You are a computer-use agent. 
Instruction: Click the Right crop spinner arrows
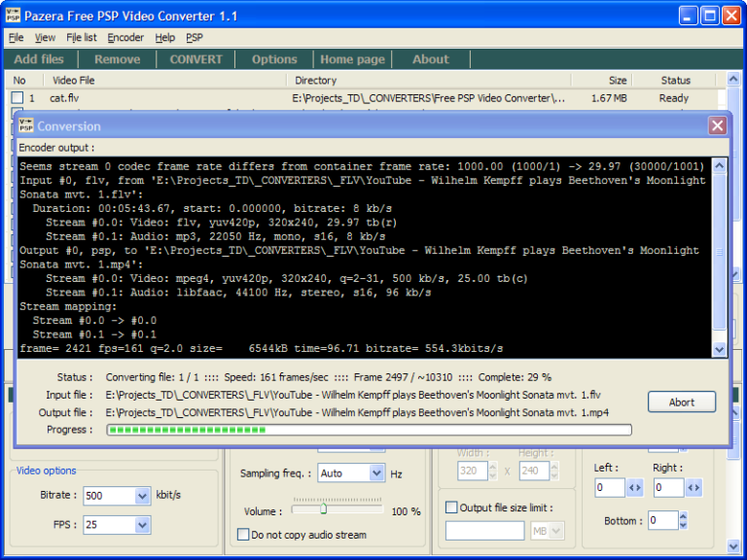(693, 488)
